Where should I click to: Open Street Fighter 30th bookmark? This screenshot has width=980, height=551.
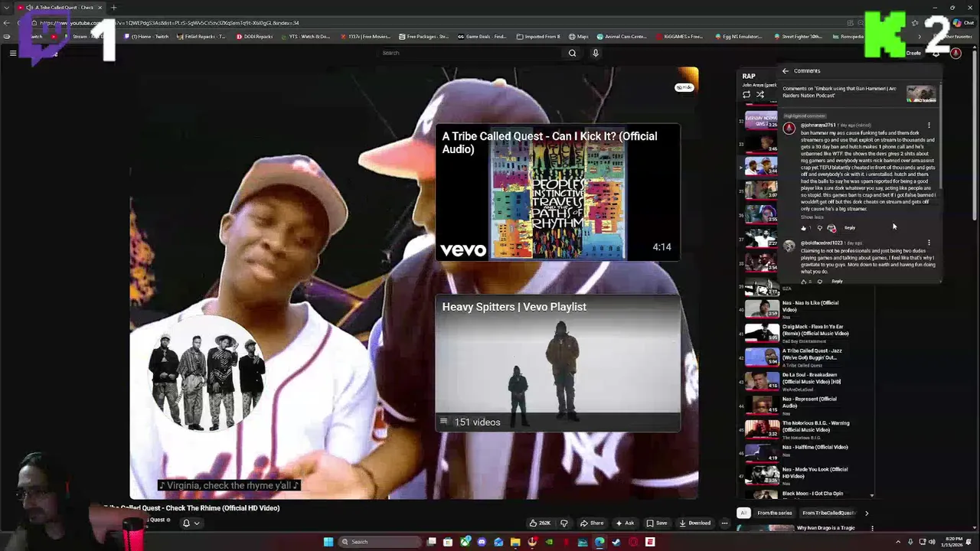pyautogui.click(x=799, y=37)
